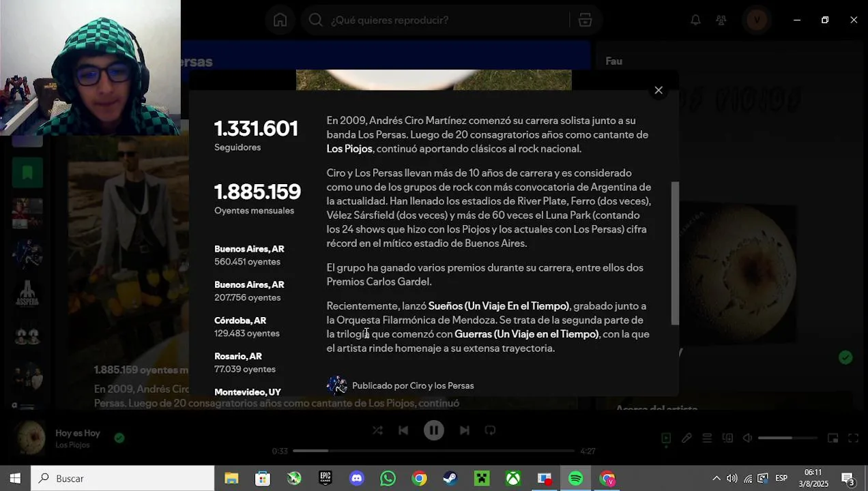Open Discord from taskbar

click(357, 479)
